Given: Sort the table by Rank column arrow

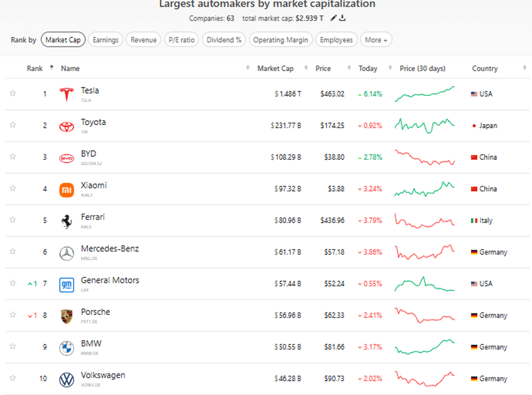Looking at the screenshot, I should point(52,68).
